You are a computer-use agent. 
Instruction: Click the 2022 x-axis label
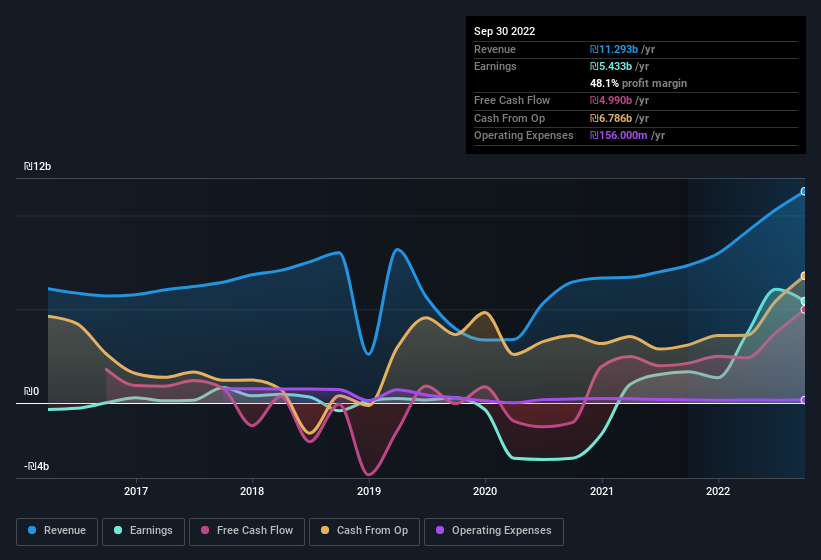[718, 491]
